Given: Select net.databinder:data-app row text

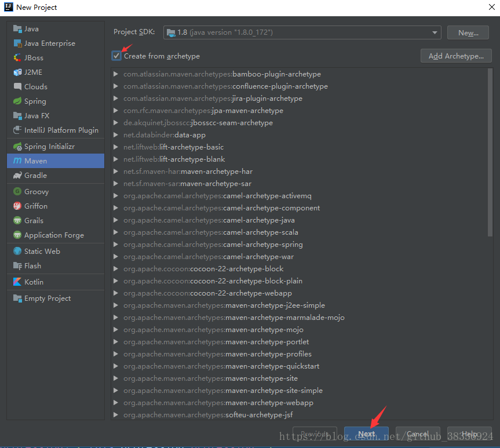Looking at the screenshot, I should tap(164, 135).
